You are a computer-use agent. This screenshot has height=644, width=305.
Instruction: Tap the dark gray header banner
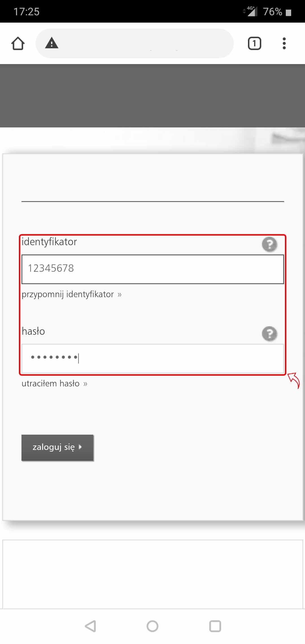point(152,95)
